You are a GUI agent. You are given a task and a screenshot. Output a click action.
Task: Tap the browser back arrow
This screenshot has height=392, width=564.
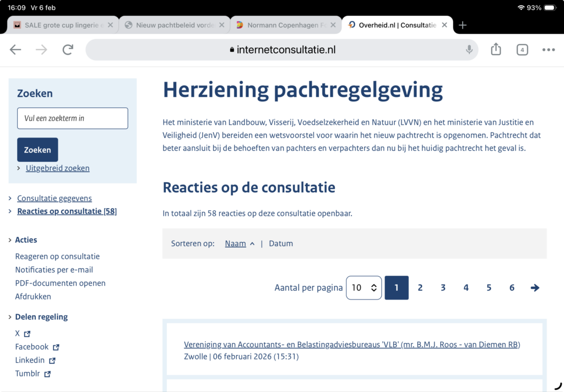pyautogui.click(x=15, y=50)
